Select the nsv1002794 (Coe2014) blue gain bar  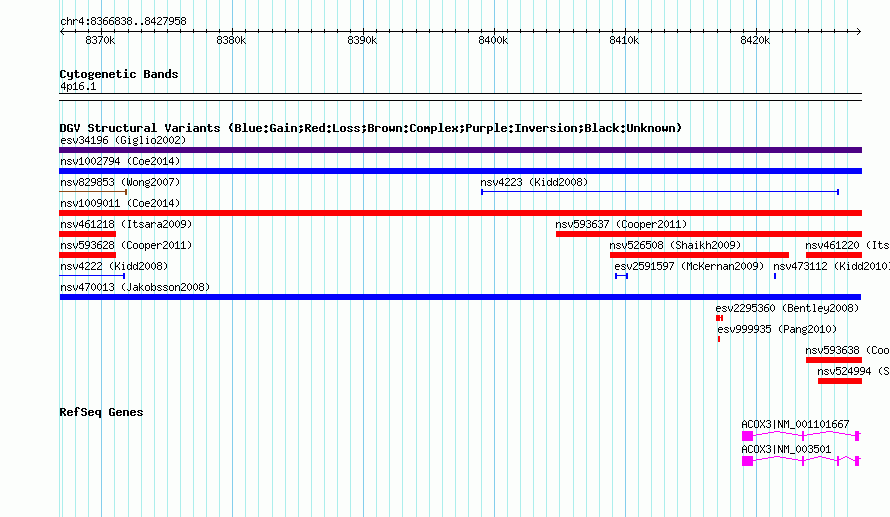[x=460, y=171]
